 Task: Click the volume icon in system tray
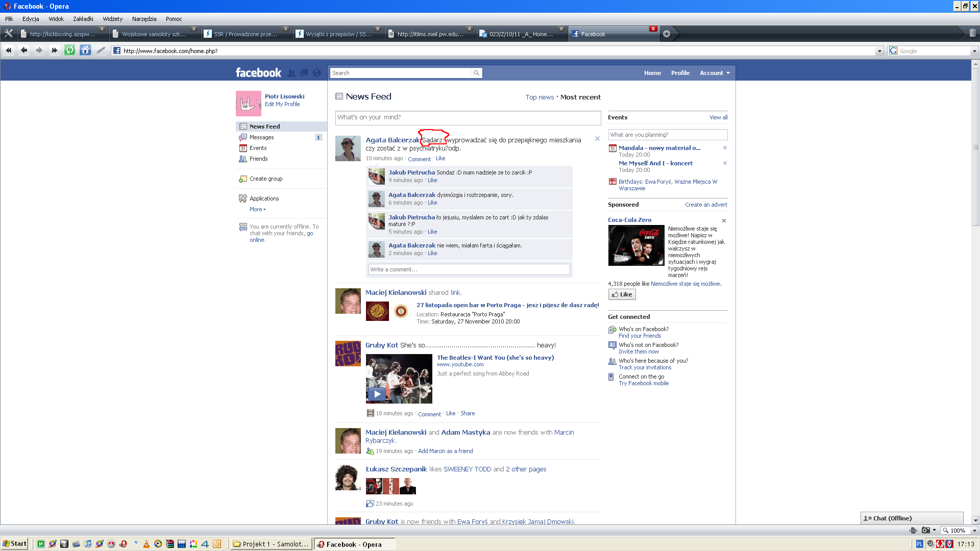930,544
